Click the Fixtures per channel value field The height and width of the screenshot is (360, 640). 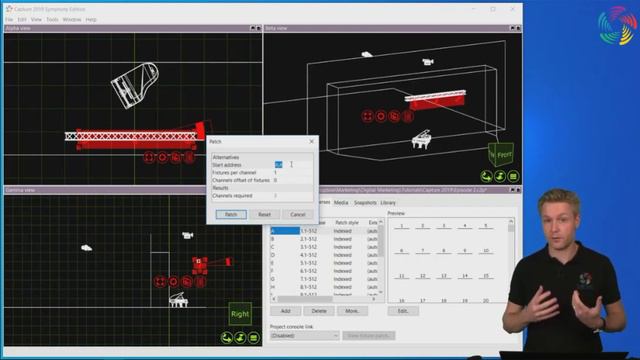click(x=293, y=173)
